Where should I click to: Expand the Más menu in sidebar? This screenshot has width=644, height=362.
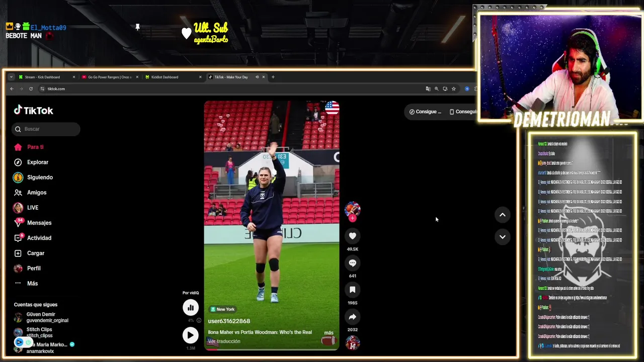pos(26,283)
